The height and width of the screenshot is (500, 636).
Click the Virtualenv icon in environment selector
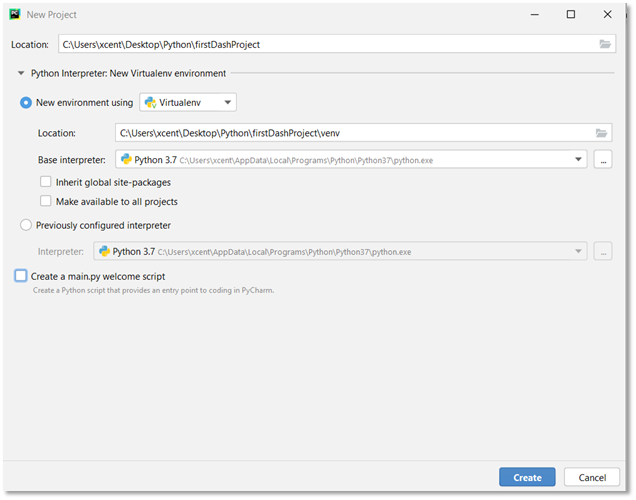[x=151, y=102]
